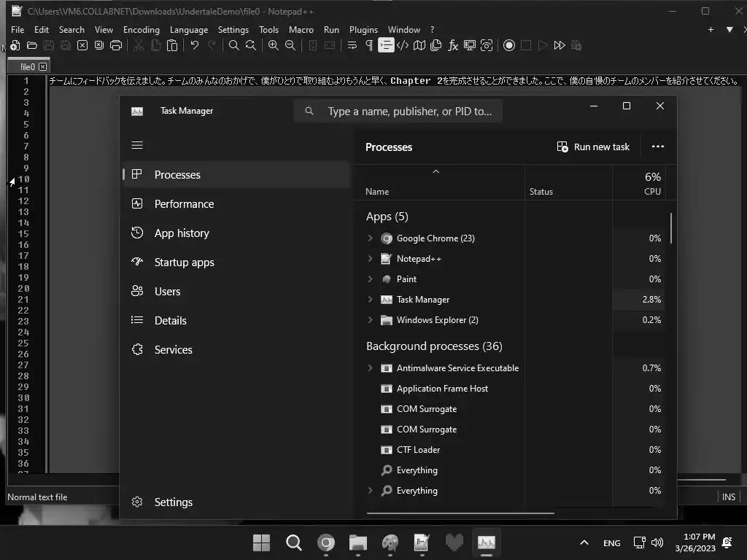
Task: Click the Zoom Out icon in Notepad++
Action: click(x=290, y=45)
